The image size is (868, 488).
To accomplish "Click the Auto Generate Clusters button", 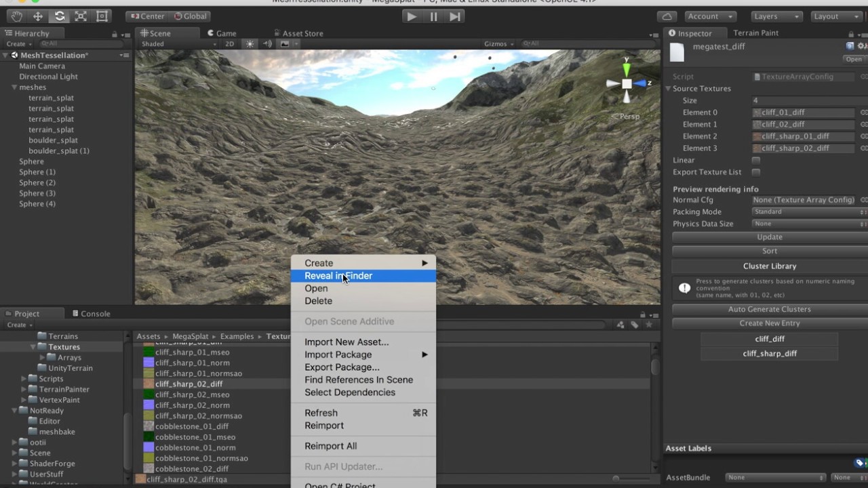I will pos(769,309).
